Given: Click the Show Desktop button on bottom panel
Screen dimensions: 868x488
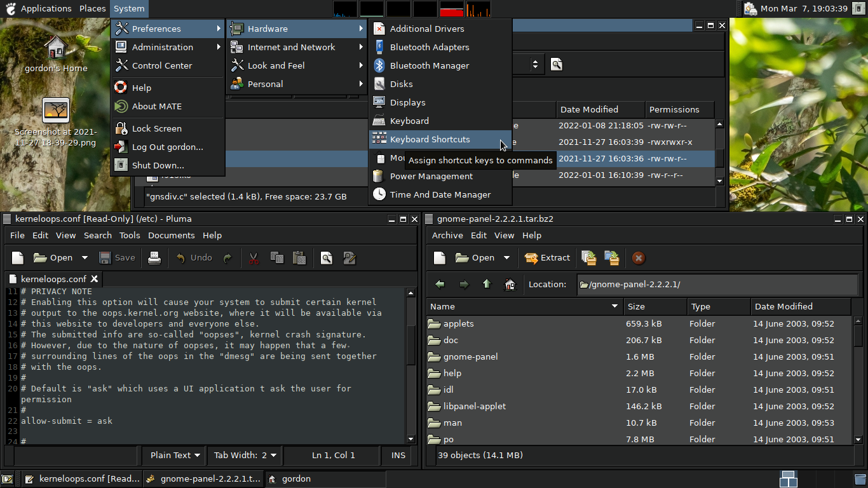Looking at the screenshot, I should click(7, 479).
